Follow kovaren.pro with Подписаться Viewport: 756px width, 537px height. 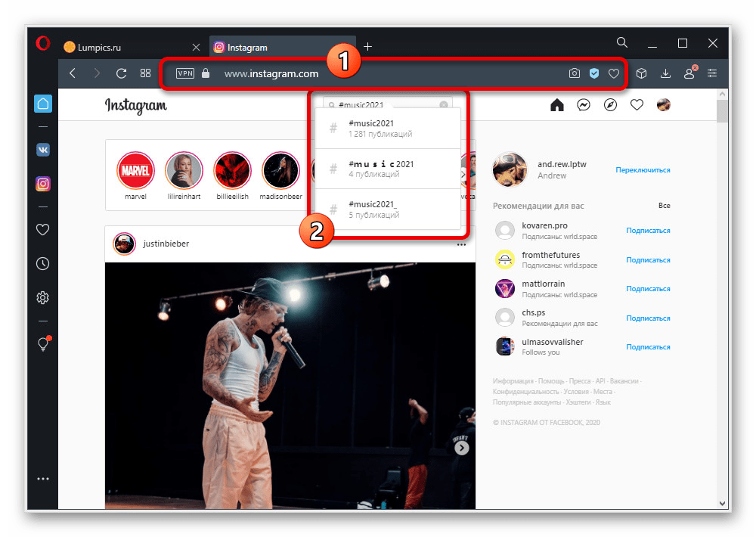tap(648, 231)
